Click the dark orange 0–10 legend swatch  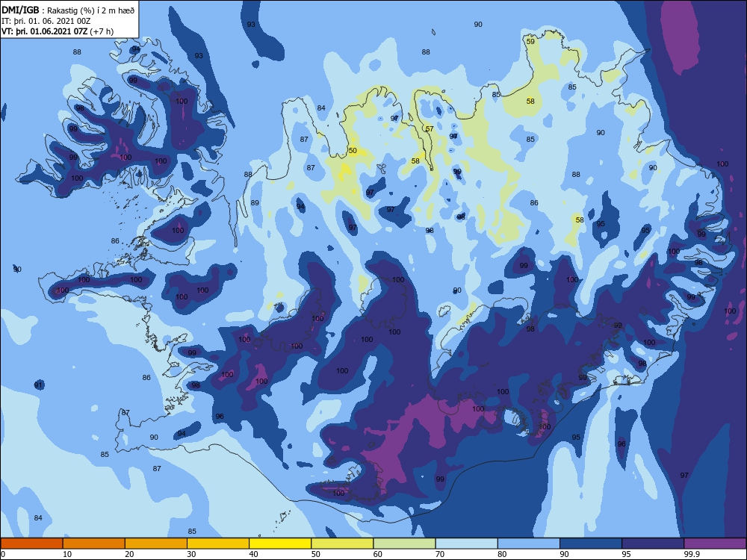point(31,544)
